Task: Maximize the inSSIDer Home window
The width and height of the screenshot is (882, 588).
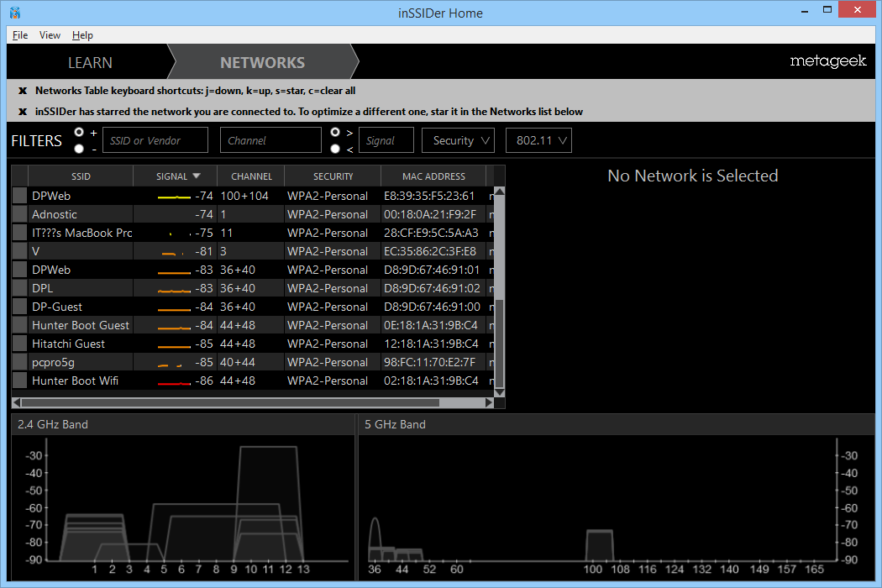Action: pos(827,9)
